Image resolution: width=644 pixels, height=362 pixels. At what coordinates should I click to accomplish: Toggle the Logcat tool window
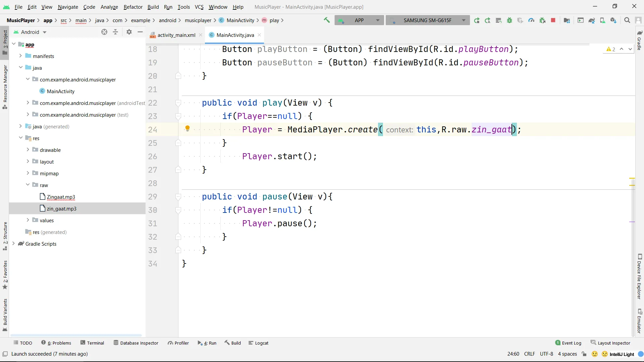coord(258,343)
